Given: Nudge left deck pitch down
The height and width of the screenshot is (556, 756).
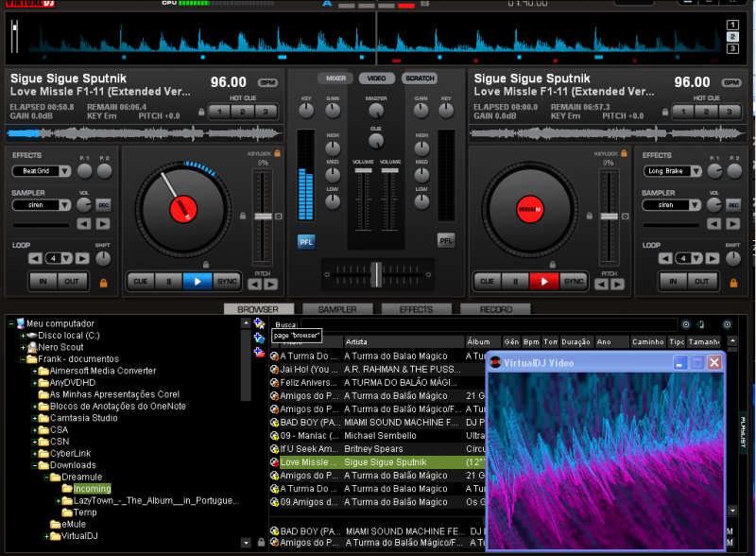Looking at the screenshot, I should point(254,285).
